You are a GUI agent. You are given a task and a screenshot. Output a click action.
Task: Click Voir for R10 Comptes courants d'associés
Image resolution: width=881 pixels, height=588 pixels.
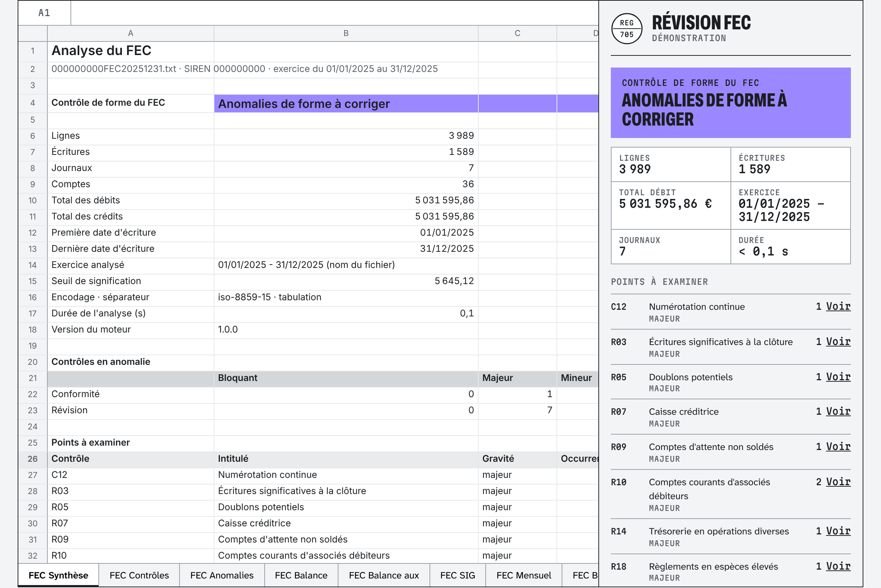(838, 482)
